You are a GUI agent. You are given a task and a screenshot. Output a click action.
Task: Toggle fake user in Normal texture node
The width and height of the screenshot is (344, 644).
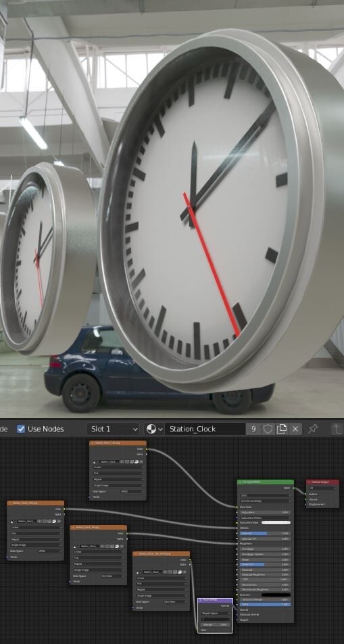click(x=170, y=572)
